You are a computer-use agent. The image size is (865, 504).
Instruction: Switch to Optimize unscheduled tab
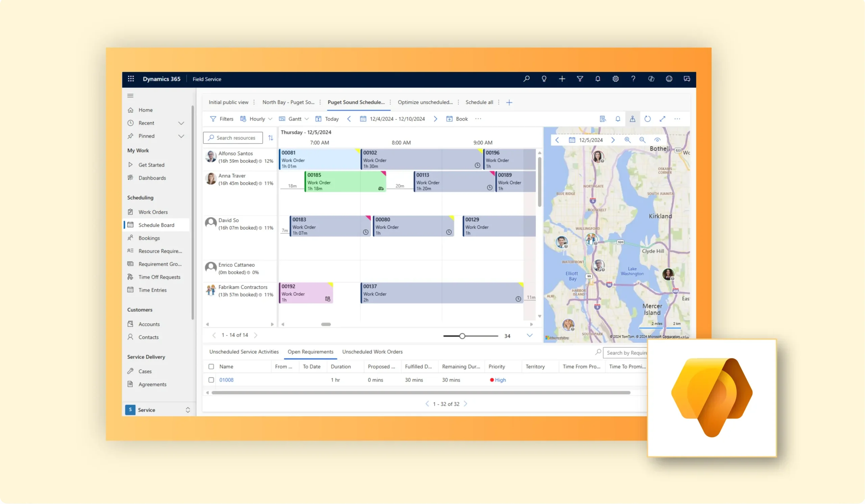(425, 102)
